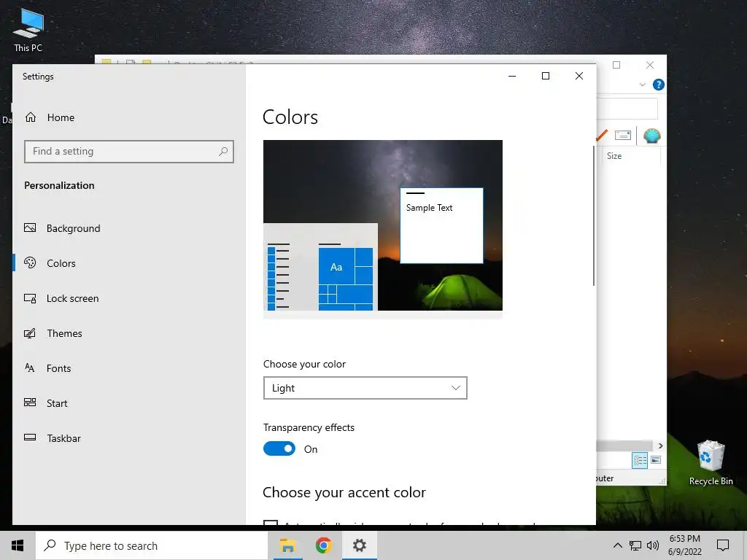Click the Colors palette icon
747x560 pixels.
[x=30, y=262]
